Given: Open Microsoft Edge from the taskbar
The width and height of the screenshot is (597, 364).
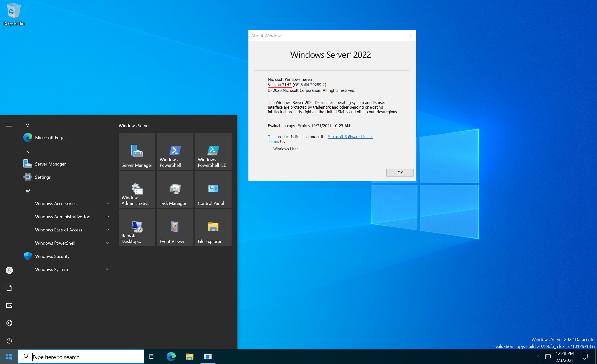Looking at the screenshot, I should 171,357.
